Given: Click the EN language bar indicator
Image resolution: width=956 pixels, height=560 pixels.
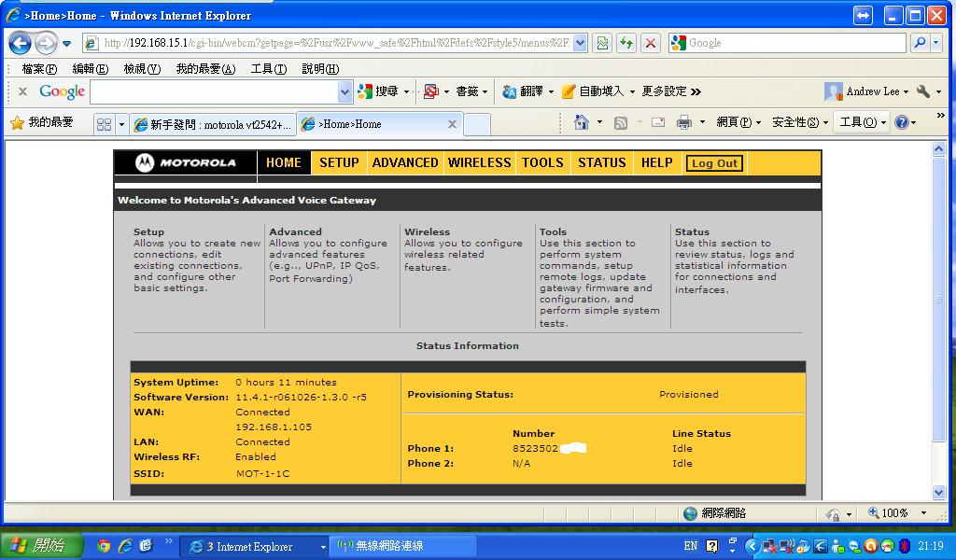Looking at the screenshot, I should [x=690, y=546].
